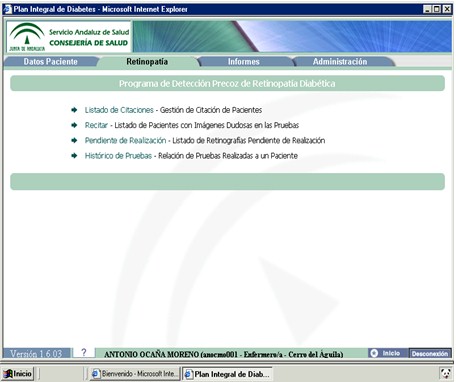This screenshot has height=382, width=456.
Task: Switch to the Informes tab
Action: click(244, 62)
